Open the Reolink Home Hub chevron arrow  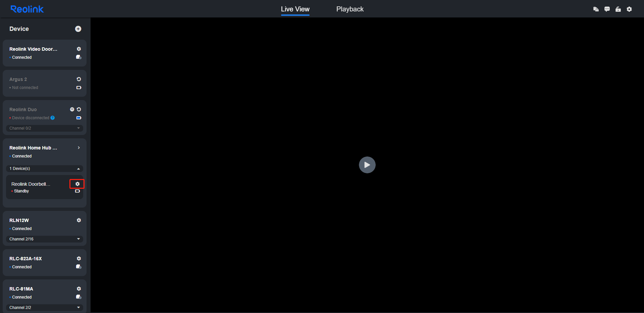click(x=79, y=148)
